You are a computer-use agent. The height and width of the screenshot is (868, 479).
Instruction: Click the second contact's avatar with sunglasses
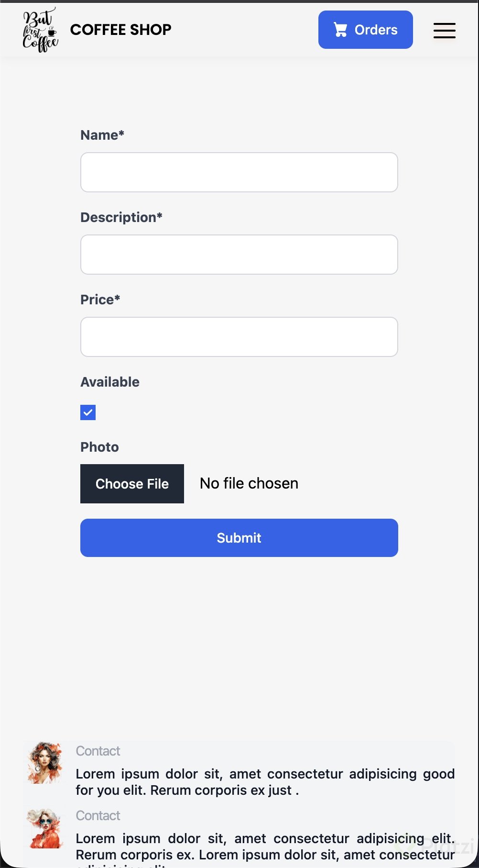[45, 828]
